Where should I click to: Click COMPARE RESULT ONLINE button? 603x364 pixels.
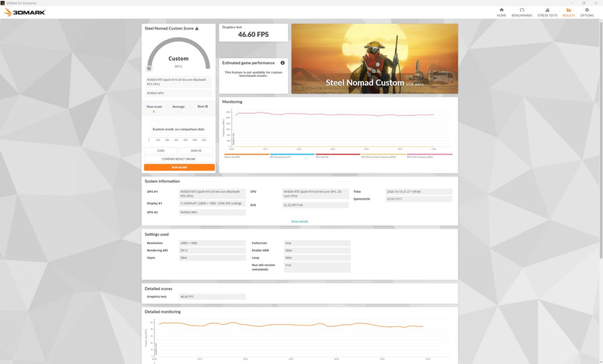[x=179, y=159]
